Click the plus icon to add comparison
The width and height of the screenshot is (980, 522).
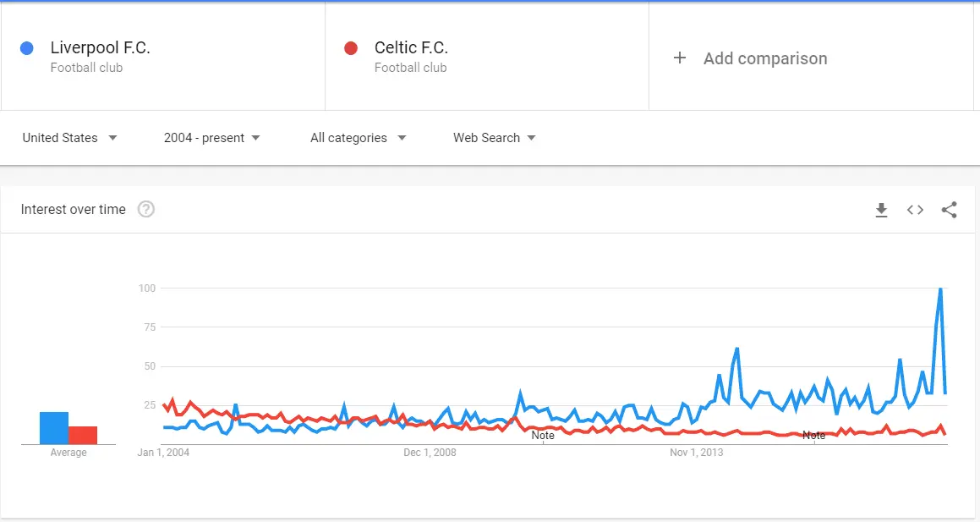click(679, 58)
